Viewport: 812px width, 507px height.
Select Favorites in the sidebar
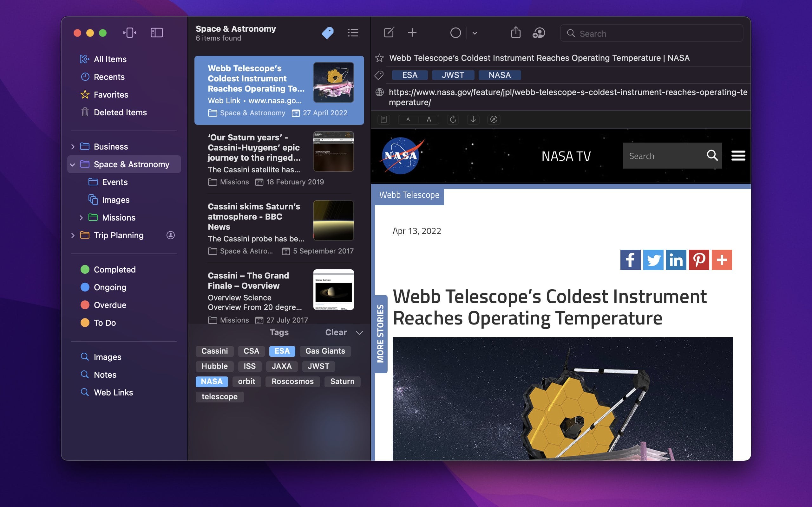point(111,95)
